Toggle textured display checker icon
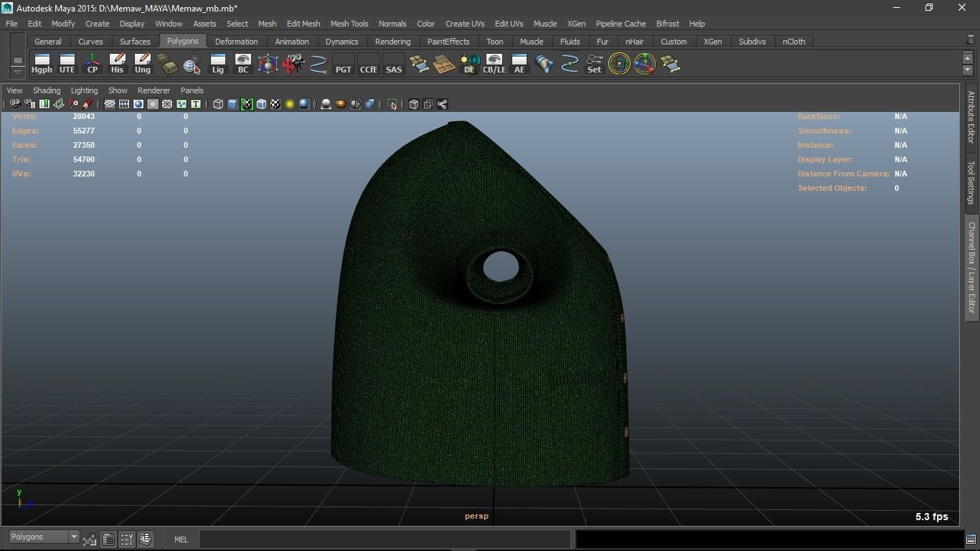The width and height of the screenshot is (980, 551). (x=275, y=104)
